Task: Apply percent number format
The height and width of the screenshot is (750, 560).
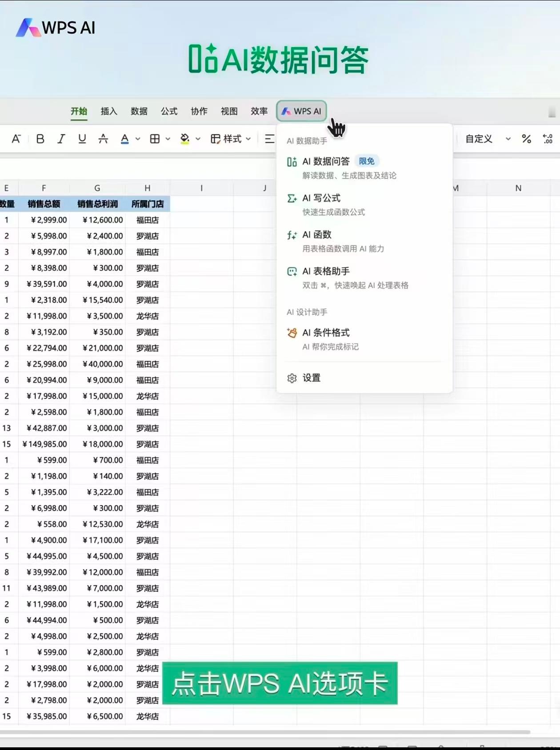Action: pos(527,139)
